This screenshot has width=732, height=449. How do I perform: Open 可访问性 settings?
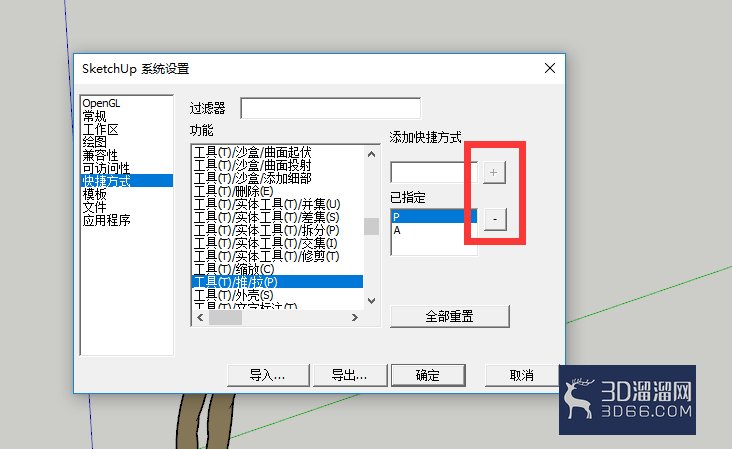click(x=106, y=168)
